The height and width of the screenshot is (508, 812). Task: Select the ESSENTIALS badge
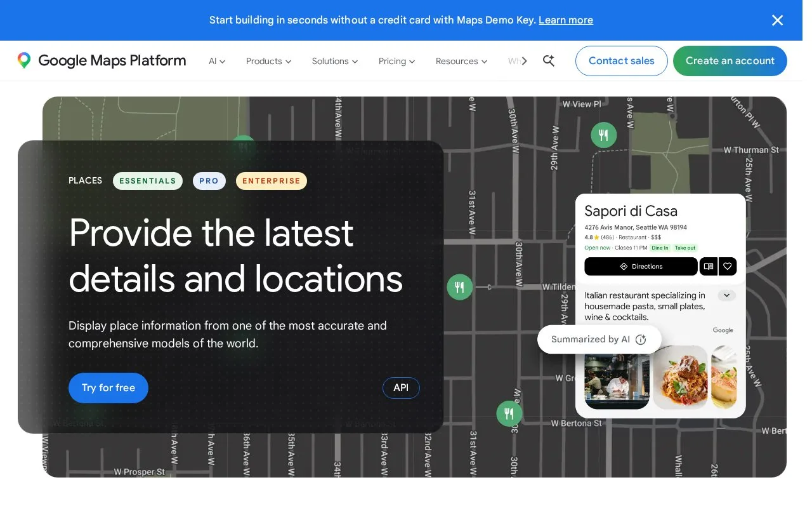click(x=148, y=181)
